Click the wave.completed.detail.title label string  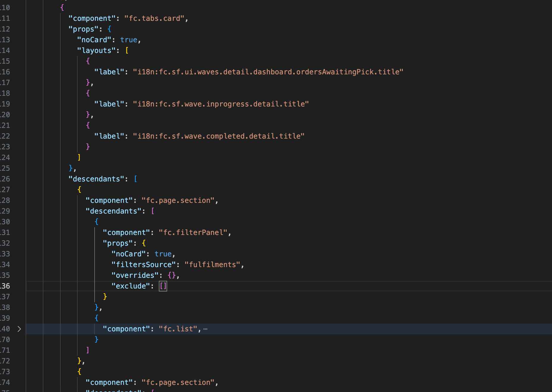(219, 136)
